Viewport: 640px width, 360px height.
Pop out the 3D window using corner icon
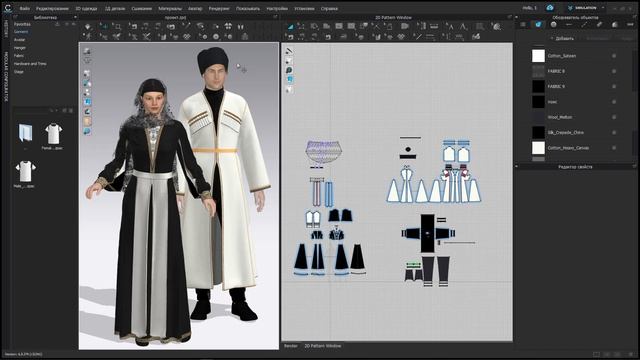coord(276,17)
